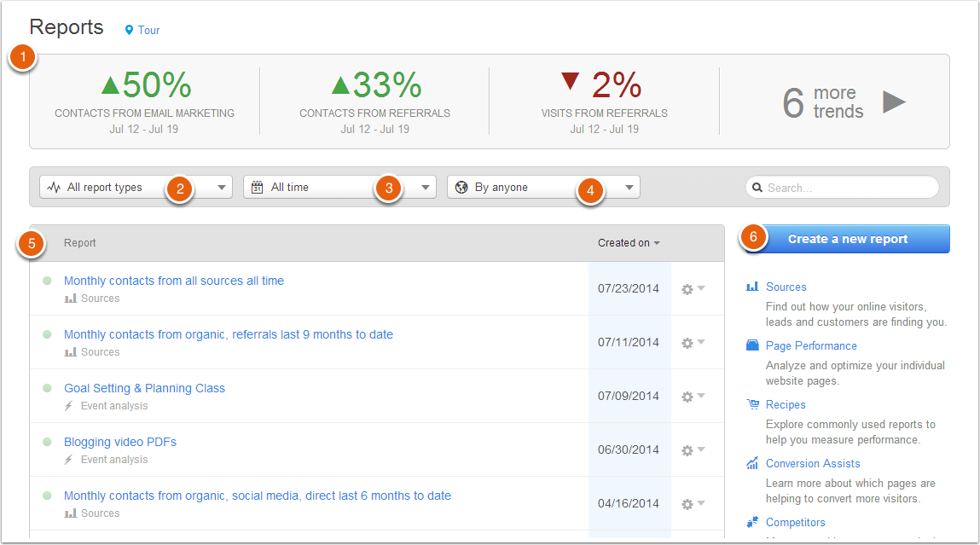Expand the All time date filter
Viewport: 980px width, 545px height.
click(x=339, y=188)
